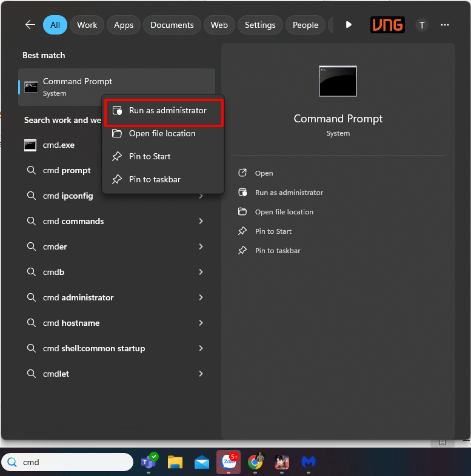Screen dimensions: 471x476
Task: Open the three-dot more options menu
Action: click(x=445, y=25)
